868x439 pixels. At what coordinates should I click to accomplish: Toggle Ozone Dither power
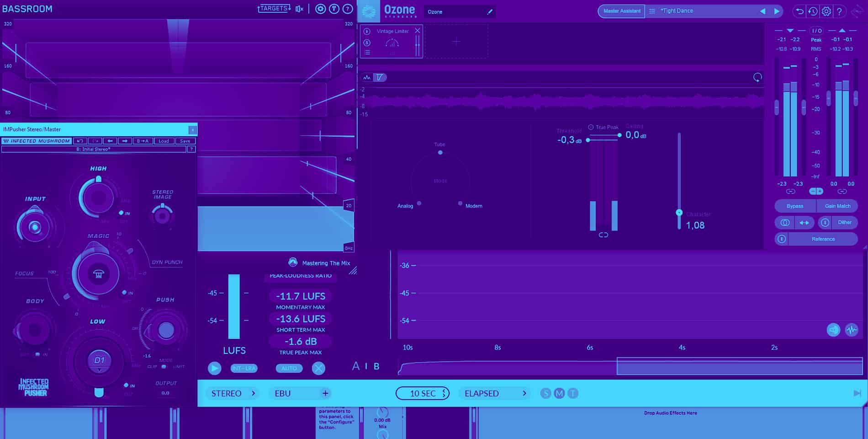(x=825, y=223)
